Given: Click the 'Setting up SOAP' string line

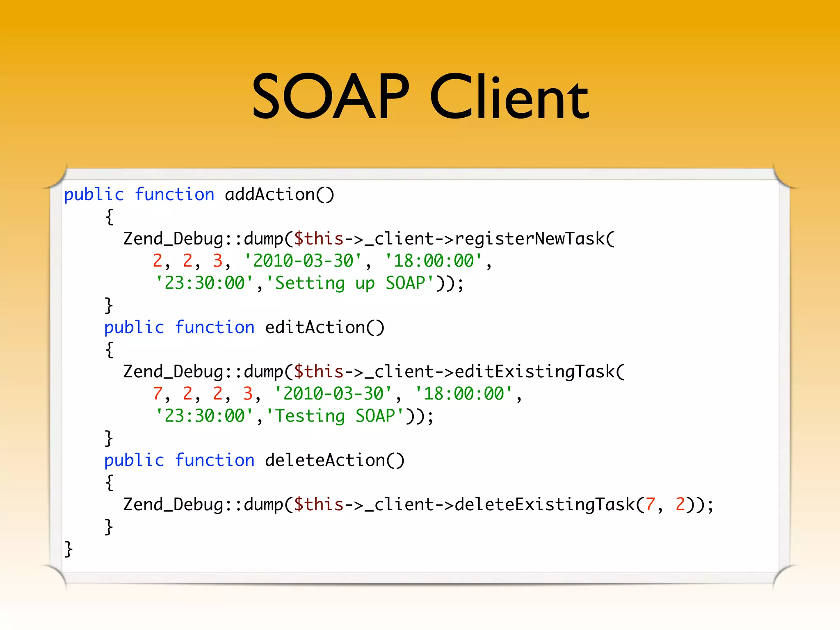Looking at the screenshot, I should 310,283.
